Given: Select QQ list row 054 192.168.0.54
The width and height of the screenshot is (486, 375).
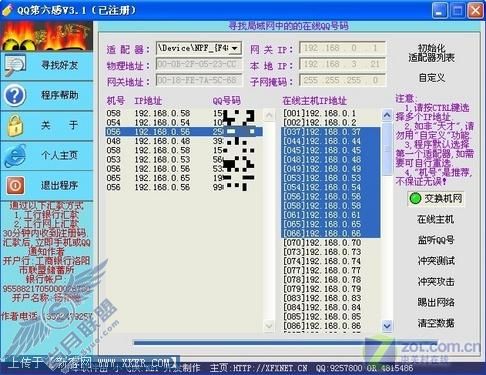Looking at the screenshot, I should tap(184, 122).
